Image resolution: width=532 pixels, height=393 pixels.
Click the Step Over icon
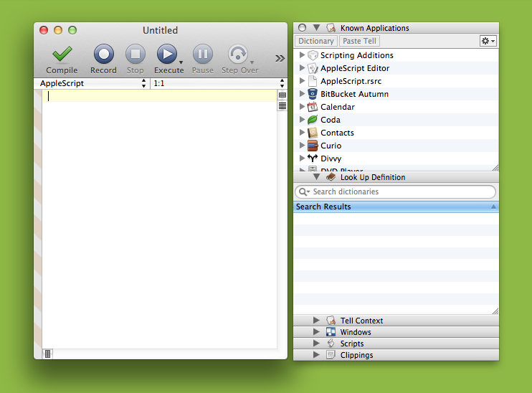pyautogui.click(x=238, y=55)
